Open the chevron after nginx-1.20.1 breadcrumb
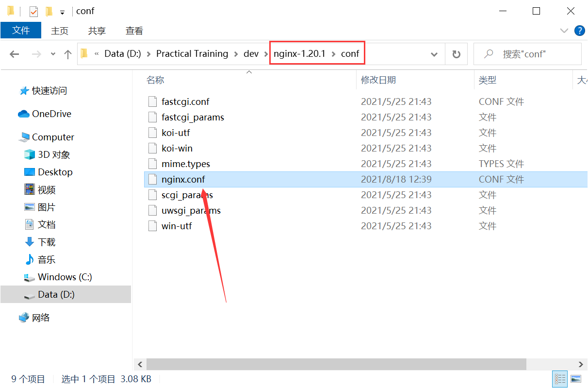Screen dimensions: 588x388 click(x=333, y=54)
